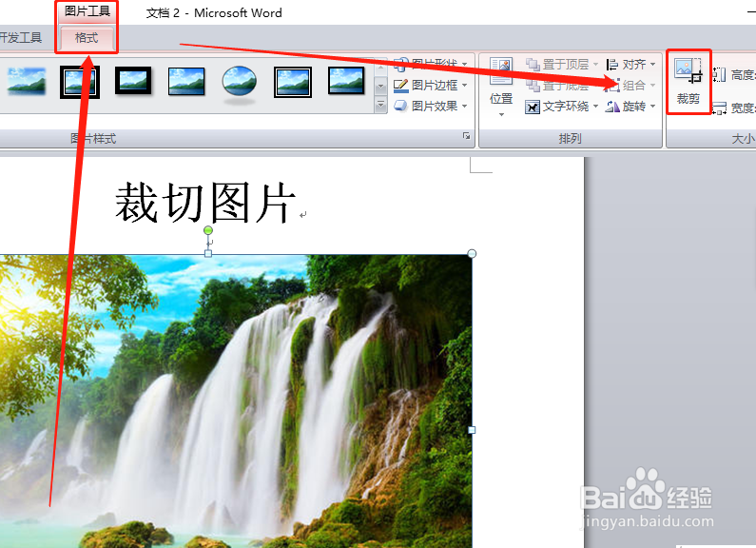This screenshot has width=756, height=548.
Task: Click the Picture Tools (图片工具) contextual tab header
Action: pyautogui.click(x=87, y=11)
